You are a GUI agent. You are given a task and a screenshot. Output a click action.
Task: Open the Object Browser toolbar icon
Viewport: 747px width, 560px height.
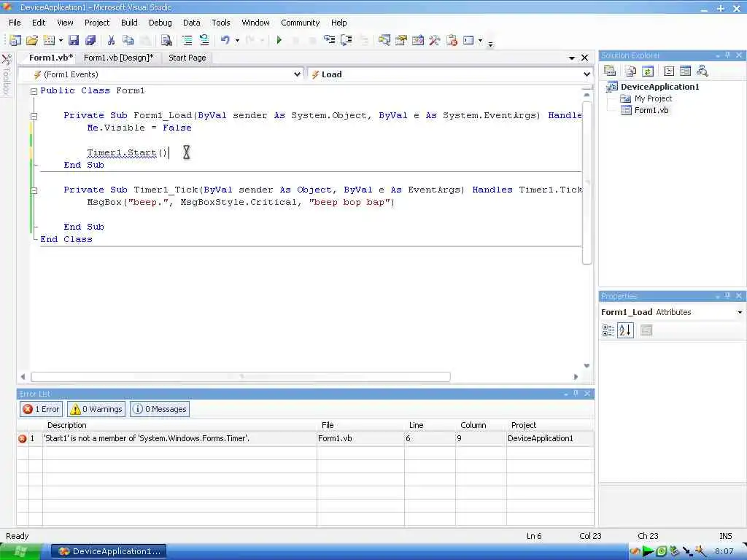418,41
